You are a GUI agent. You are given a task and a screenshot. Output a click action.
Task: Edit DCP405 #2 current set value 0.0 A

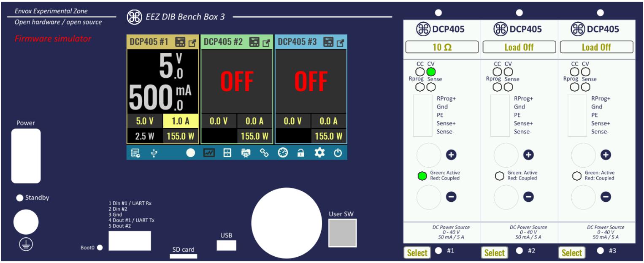pos(255,121)
